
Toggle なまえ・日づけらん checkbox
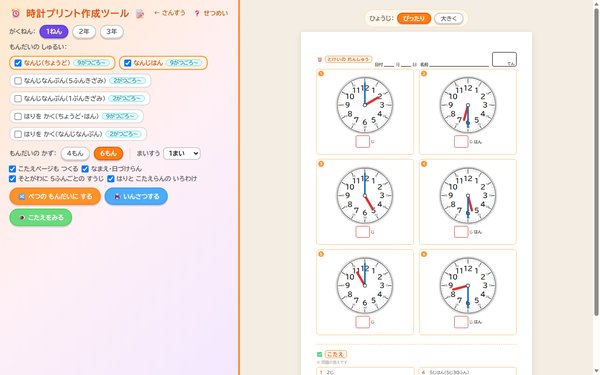point(85,169)
